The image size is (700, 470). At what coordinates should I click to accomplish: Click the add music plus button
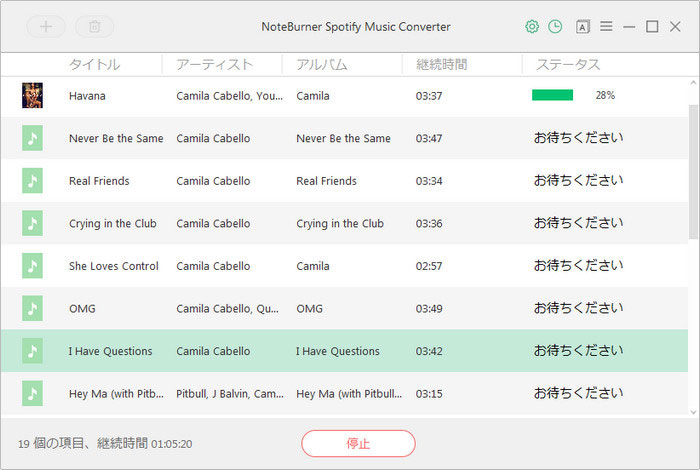(x=46, y=27)
